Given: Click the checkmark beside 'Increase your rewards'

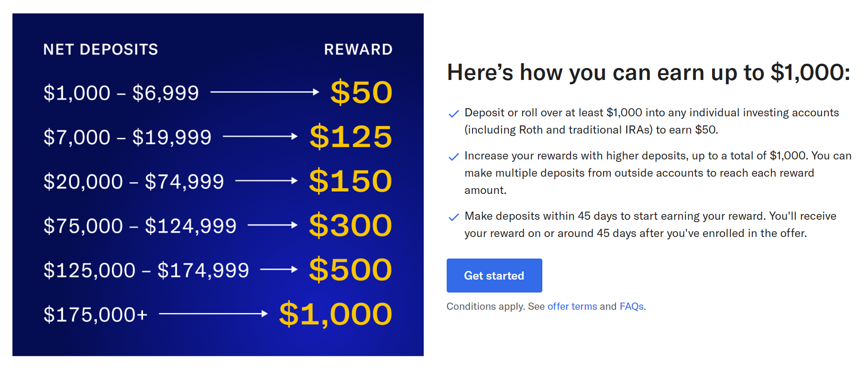Looking at the screenshot, I should tap(453, 157).
